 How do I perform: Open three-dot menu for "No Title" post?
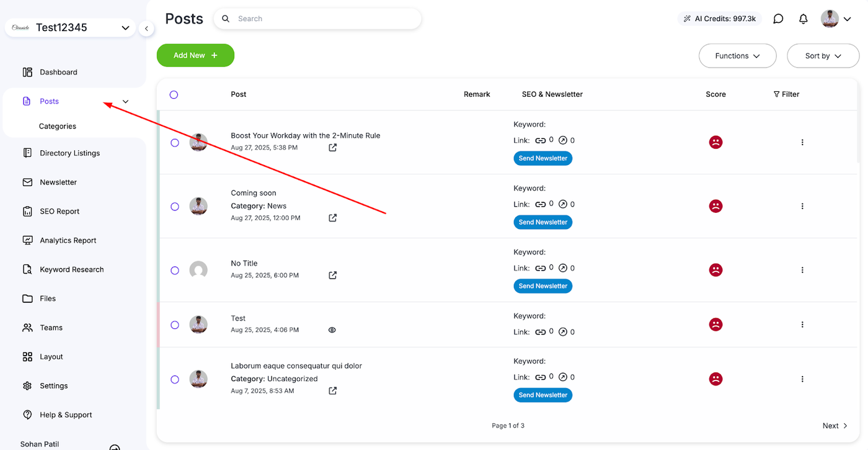coord(802,270)
